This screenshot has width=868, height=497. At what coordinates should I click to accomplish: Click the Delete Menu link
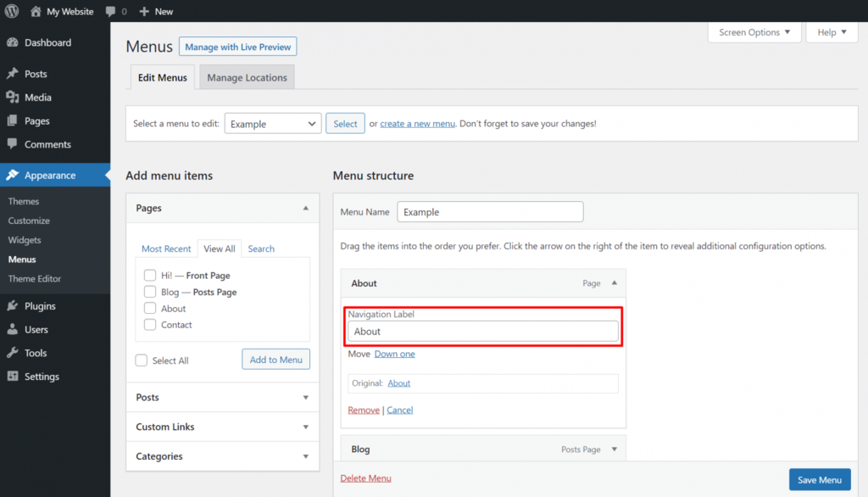point(365,478)
